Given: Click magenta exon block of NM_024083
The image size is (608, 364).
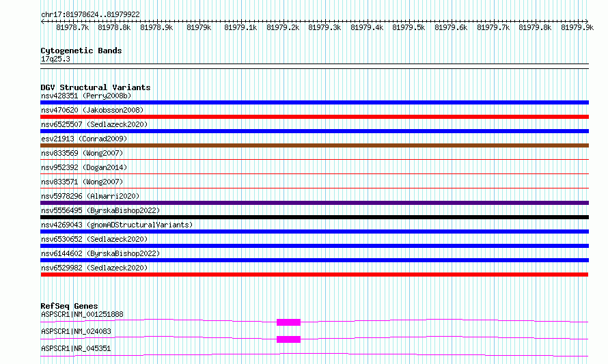Looking at the screenshot, I should tap(288, 339).
